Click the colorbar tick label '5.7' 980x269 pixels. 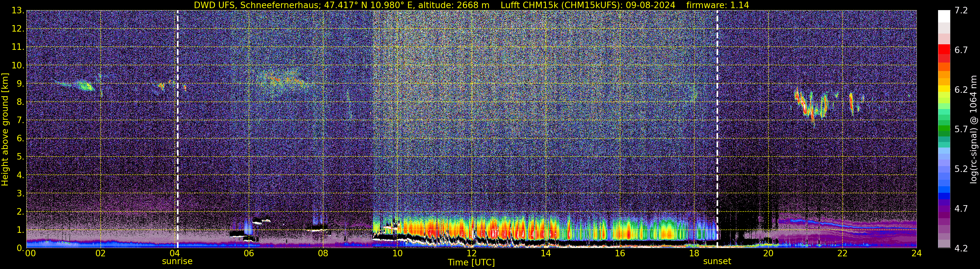[x=961, y=130]
